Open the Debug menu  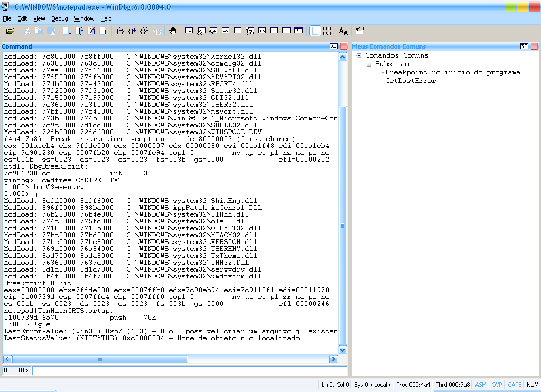tap(60, 18)
